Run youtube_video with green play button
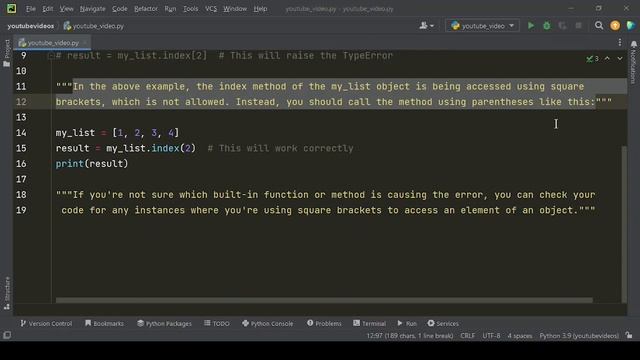 pos(531,26)
